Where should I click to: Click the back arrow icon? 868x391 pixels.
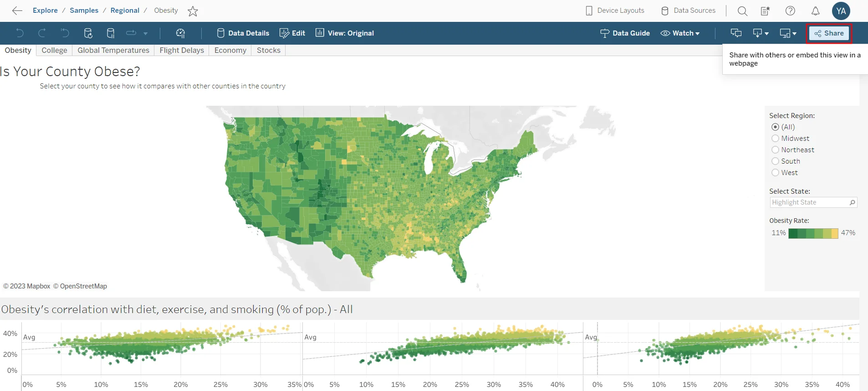click(x=17, y=10)
